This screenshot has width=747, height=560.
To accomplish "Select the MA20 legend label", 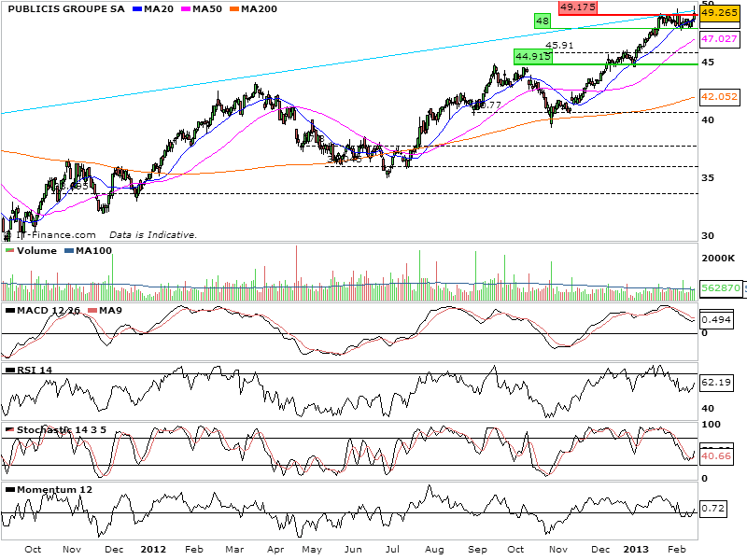I will [x=159, y=9].
